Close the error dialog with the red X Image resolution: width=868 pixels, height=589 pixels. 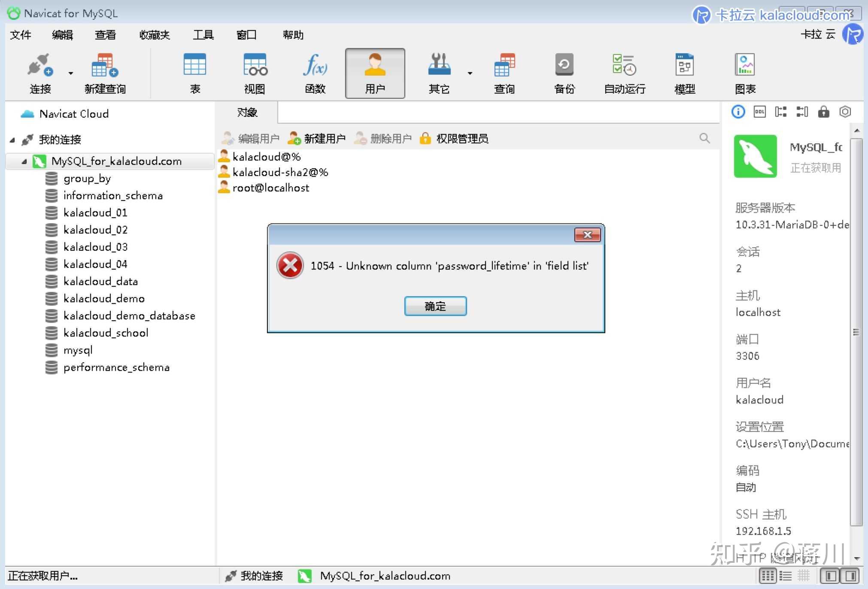(587, 235)
